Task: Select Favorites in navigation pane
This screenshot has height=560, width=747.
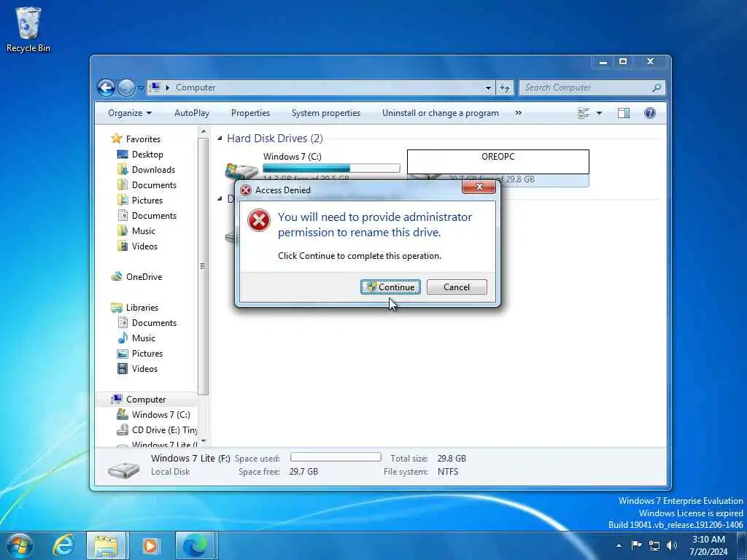Action: (143, 139)
